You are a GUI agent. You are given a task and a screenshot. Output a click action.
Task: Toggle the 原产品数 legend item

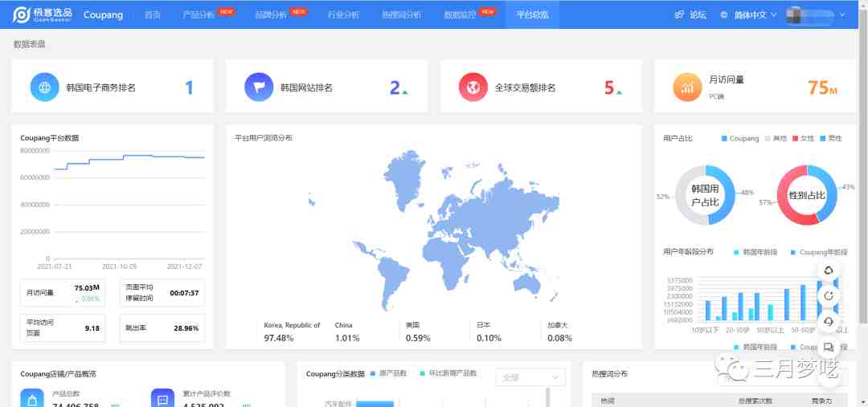[388, 373]
